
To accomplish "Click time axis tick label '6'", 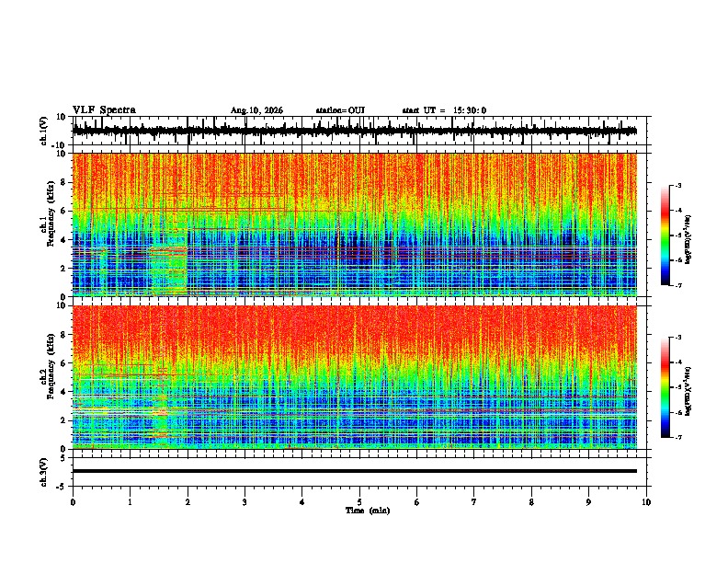I will [417, 502].
